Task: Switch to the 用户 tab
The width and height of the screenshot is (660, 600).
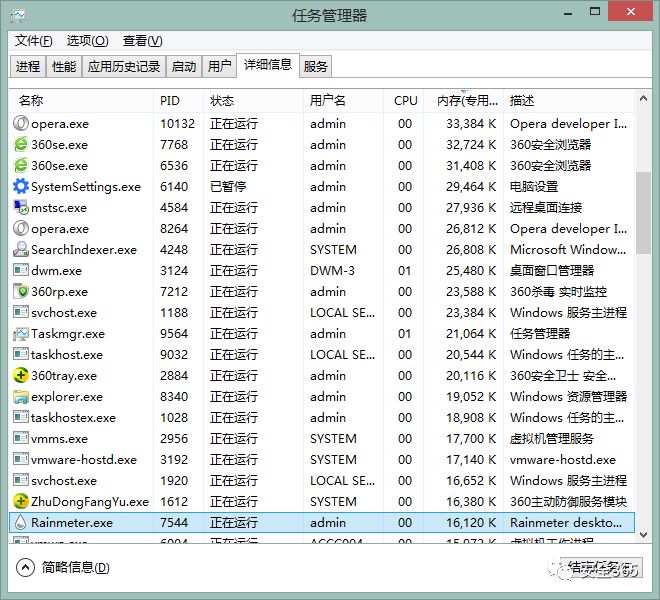Action: pos(219,66)
